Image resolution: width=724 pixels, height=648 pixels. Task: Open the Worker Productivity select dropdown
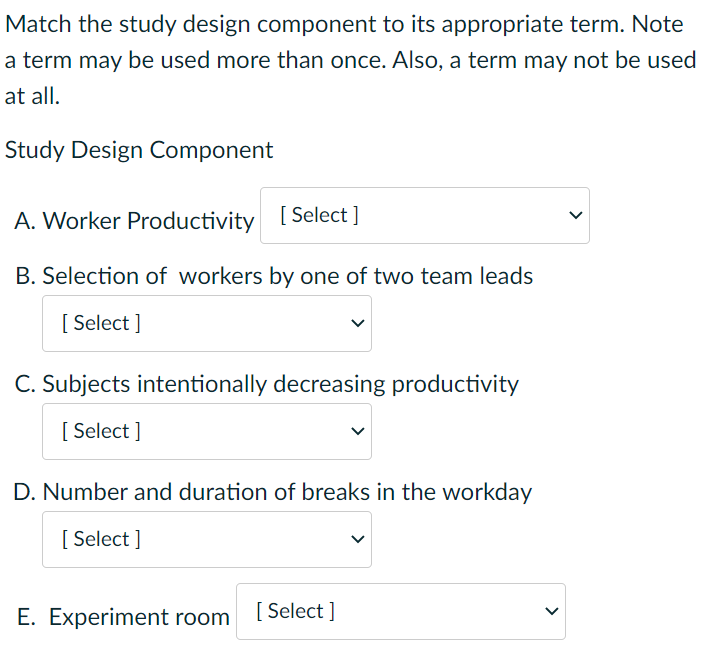424,216
